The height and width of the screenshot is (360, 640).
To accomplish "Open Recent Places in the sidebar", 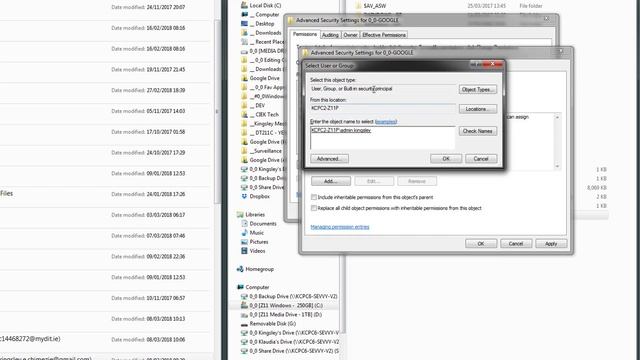I will point(262,42).
